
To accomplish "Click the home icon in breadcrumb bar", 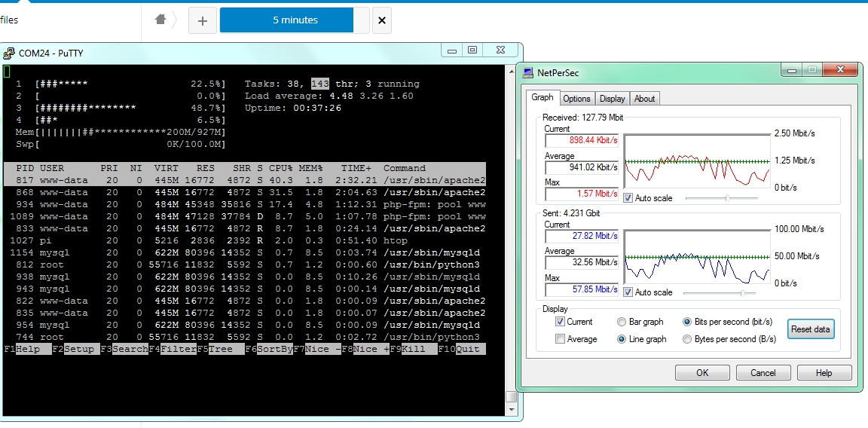I will [x=160, y=20].
